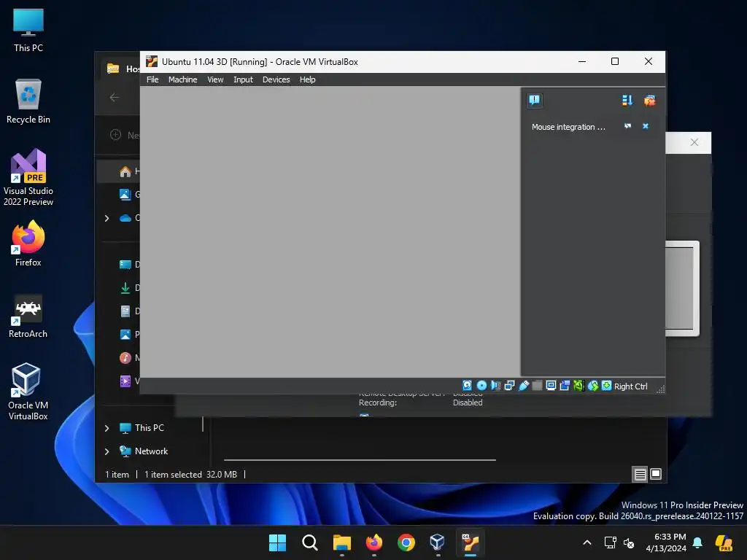Select This PC in File Explorer navigation pane
The width and height of the screenshot is (747, 560).
click(149, 427)
